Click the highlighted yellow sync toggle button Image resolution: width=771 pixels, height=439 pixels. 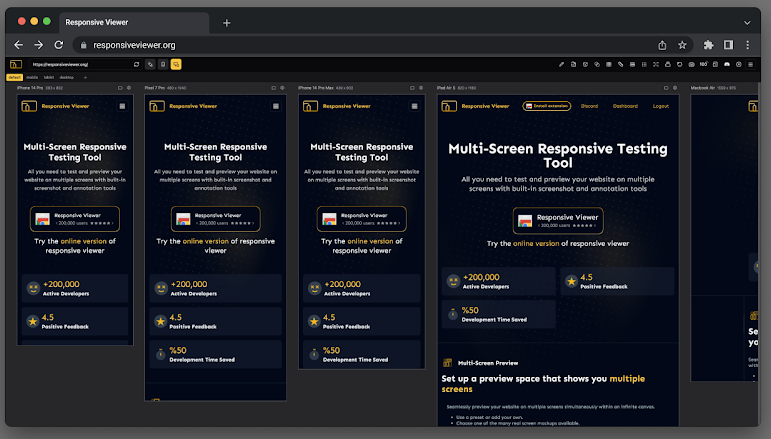[176, 64]
